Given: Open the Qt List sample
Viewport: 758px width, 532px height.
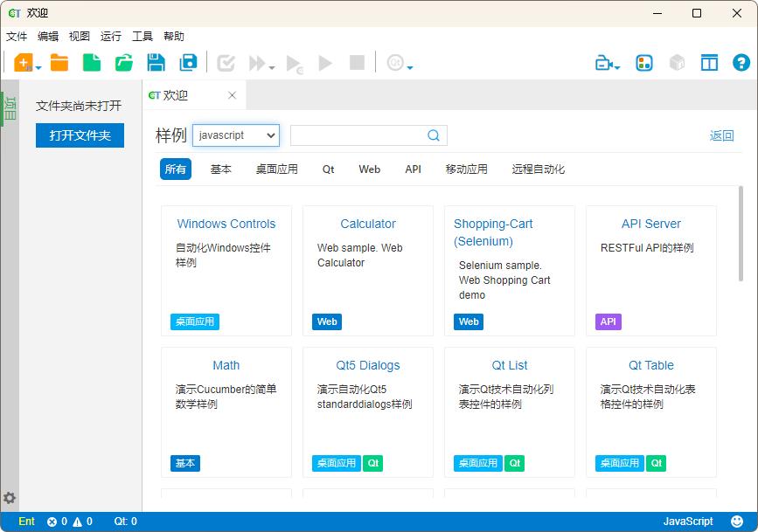Looking at the screenshot, I should pos(510,365).
